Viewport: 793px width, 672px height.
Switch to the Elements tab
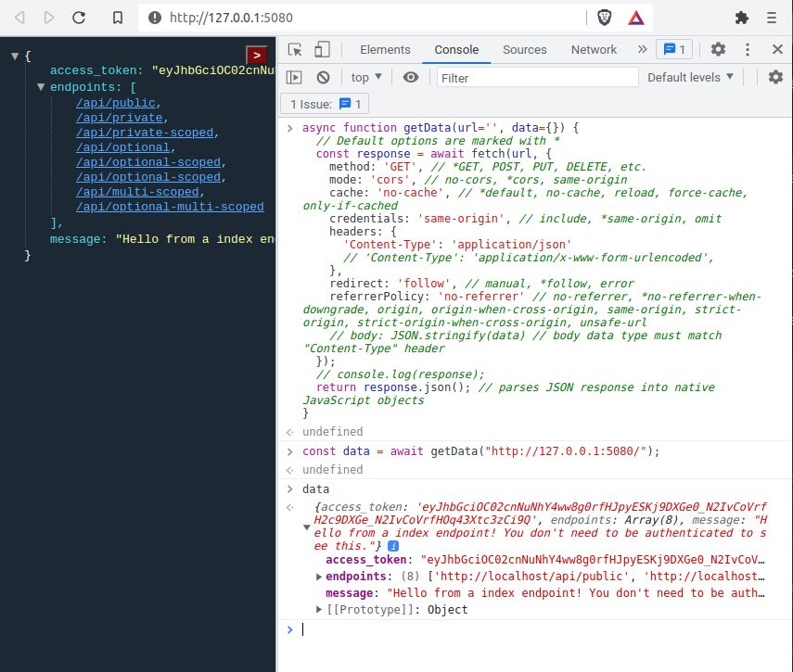coord(385,49)
